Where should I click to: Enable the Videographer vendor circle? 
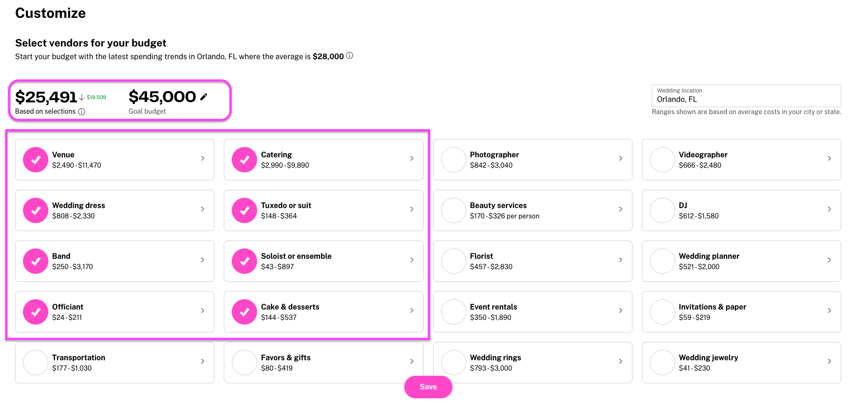(662, 160)
